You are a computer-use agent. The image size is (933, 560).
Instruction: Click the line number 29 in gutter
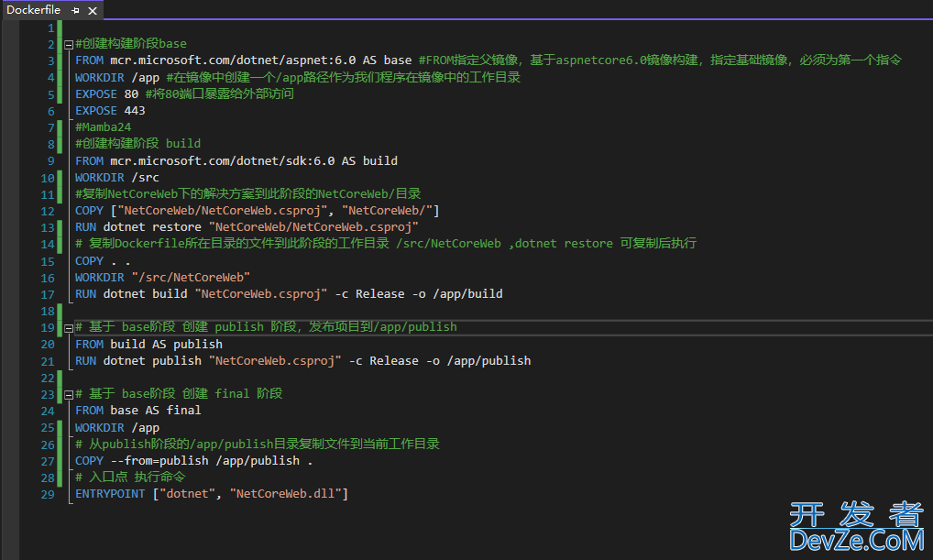click(x=48, y=495)
